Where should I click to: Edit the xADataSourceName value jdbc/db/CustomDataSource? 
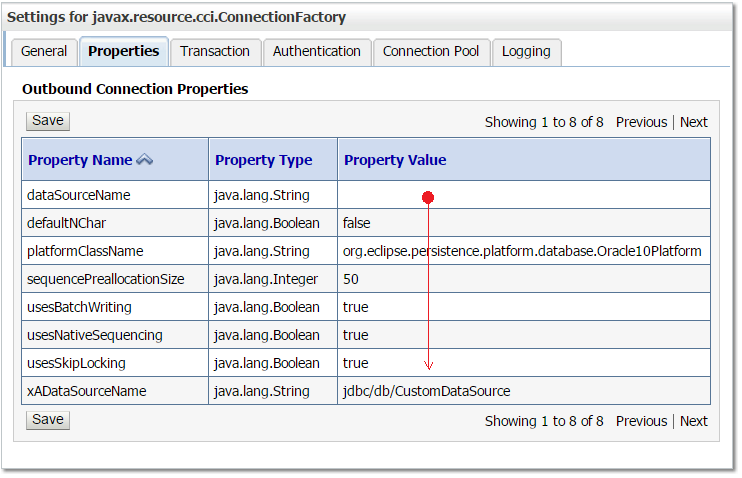click(426, 391)
